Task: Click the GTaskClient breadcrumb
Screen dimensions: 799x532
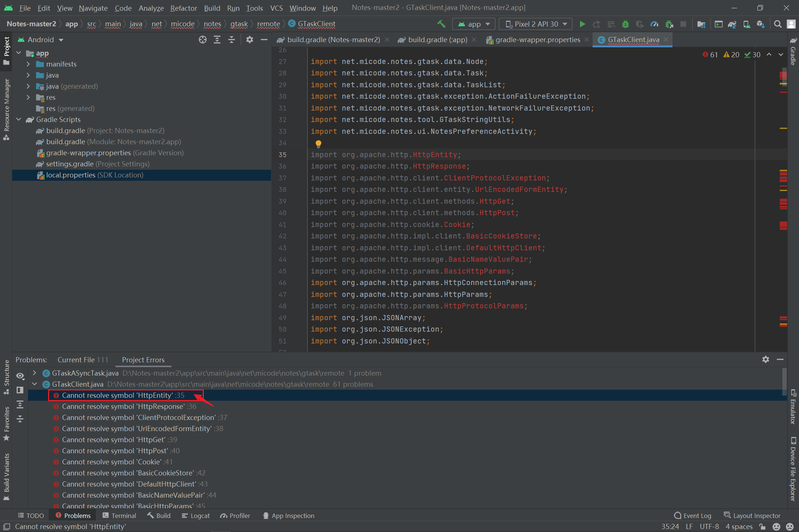Action: click(x=312, y=24)
